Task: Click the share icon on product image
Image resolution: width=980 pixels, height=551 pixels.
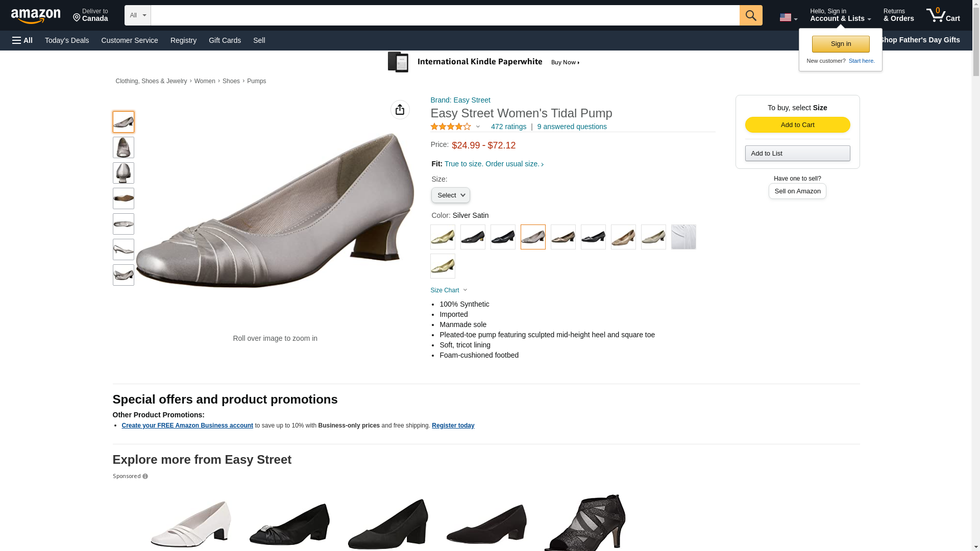Action: (400, 110)
